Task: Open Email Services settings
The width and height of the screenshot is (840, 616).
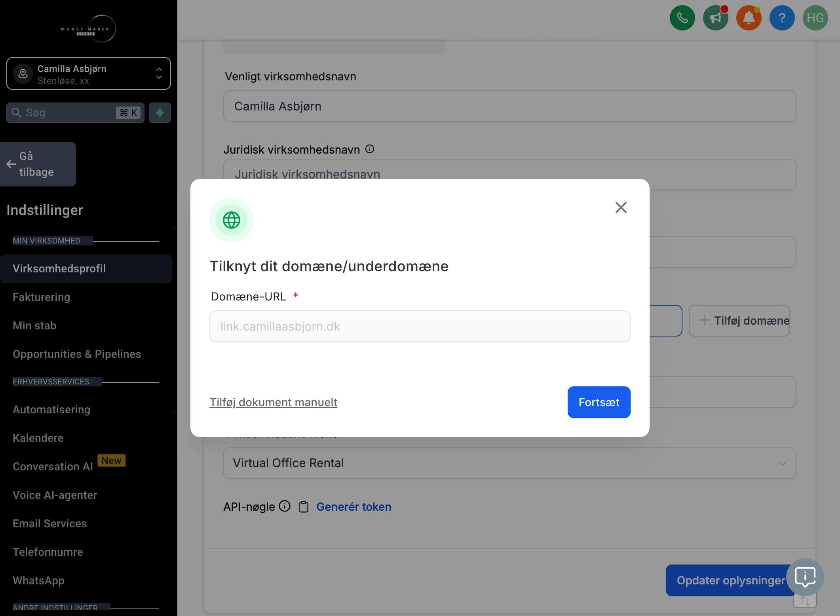Action: [x=50, y=524]
